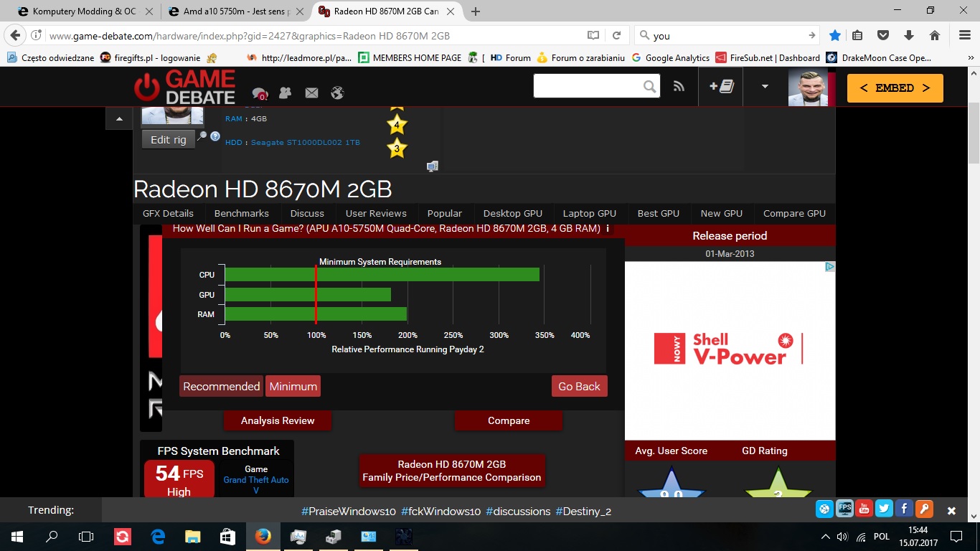The image size is (980, 551).
Task: Click the FPS icon in the trending bar
Action: pyautogui.click(x=844, y=509)
